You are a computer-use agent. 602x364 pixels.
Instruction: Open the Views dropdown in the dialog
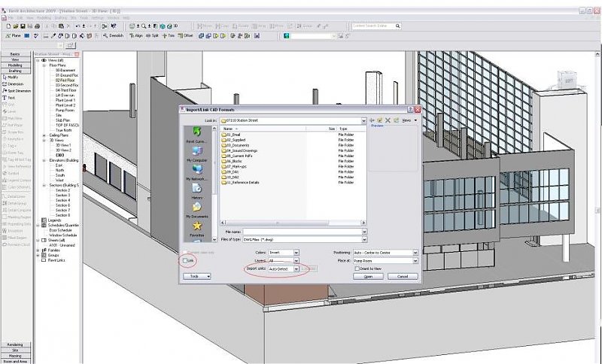tap(409, 120)
